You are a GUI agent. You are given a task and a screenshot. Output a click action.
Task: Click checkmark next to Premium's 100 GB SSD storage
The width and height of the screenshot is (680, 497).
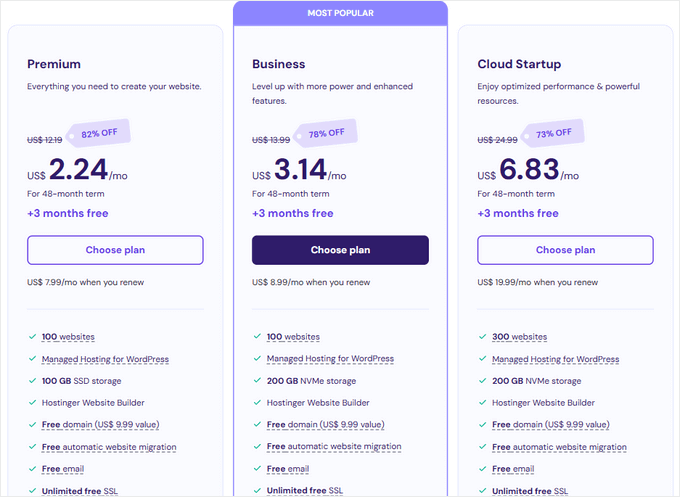(x=32, y=381)
